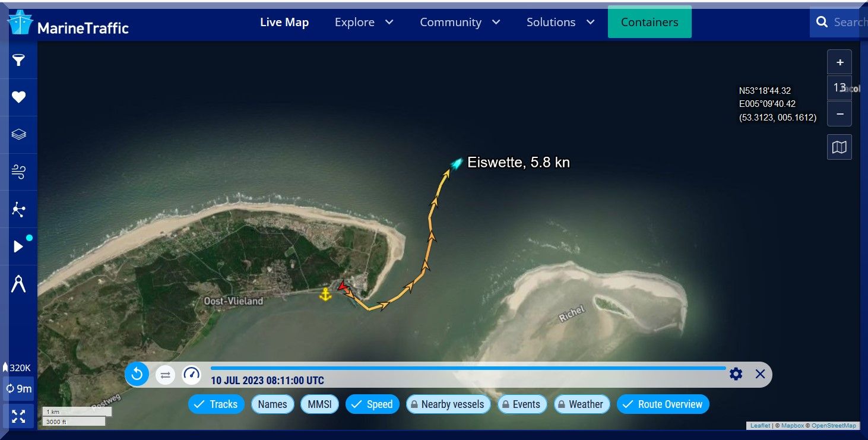This screenshot has width=868, height=440.
Task: Toggle the Tracks option off
Action: coord(217,404)
